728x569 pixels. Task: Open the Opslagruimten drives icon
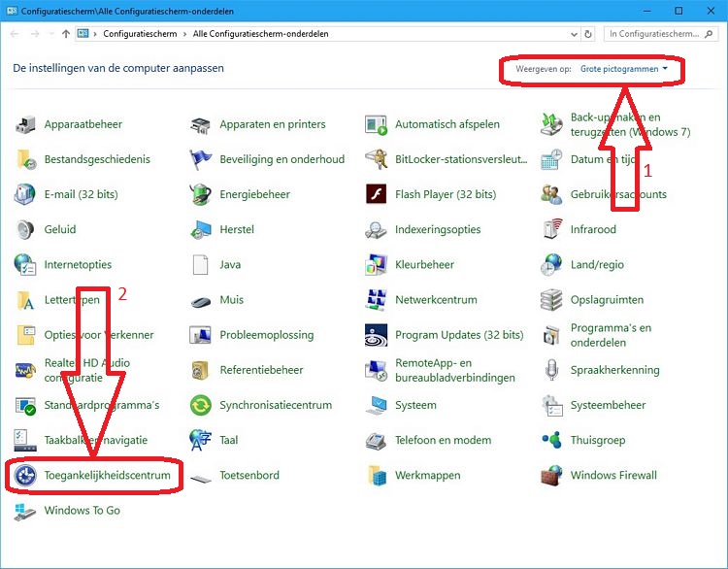click(551, 300)
